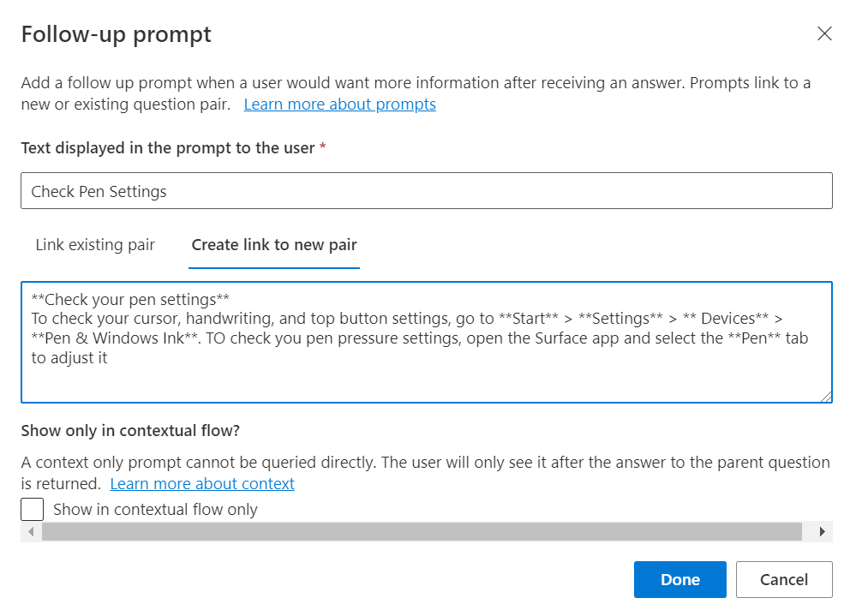Viewport: 850px width, 616px height.
Task: Open the Learn more about context link
Action: (x=202, y=484)
